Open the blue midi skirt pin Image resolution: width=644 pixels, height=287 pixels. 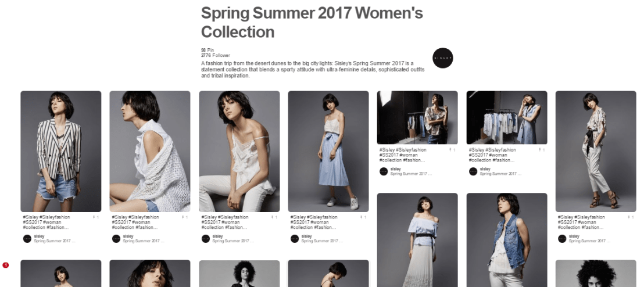point(328,151)
